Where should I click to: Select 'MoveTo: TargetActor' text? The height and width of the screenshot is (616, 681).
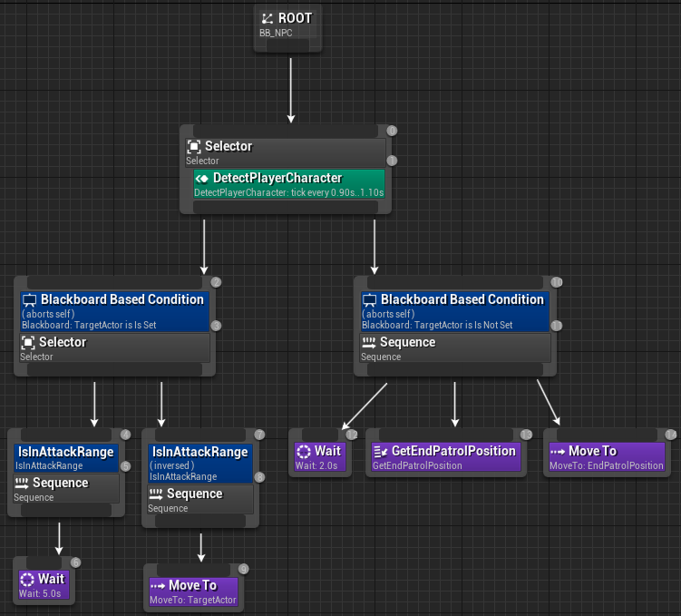(193, 600)
